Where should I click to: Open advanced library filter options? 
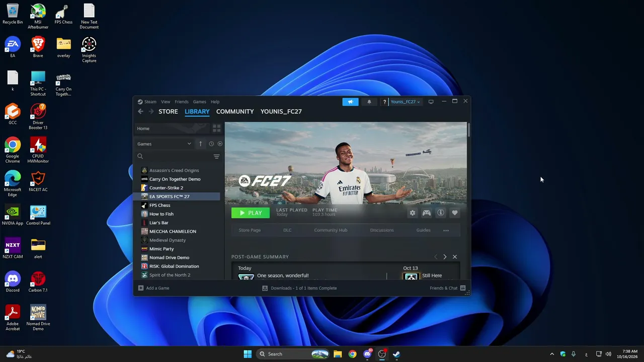coord(216,156)
